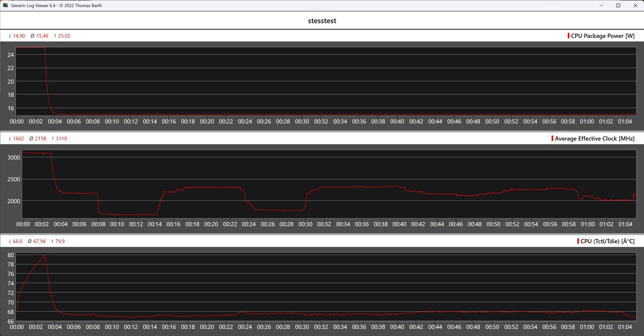Click the maximum power value 25,02
The height and width of the screenshot is (336, 644).
tap(64, 36)
